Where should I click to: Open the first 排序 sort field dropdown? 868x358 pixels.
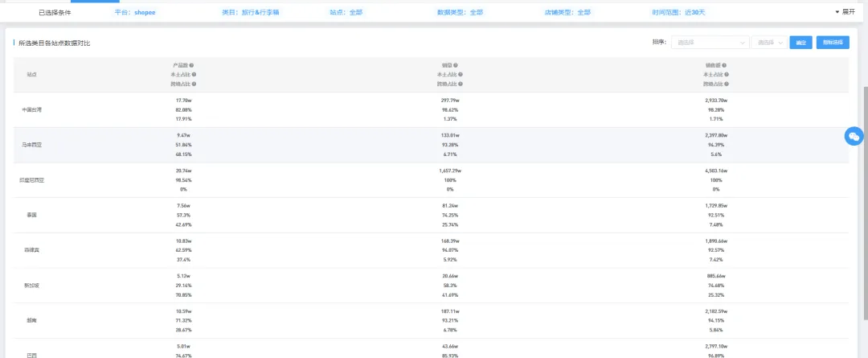[x=710, y=43]
